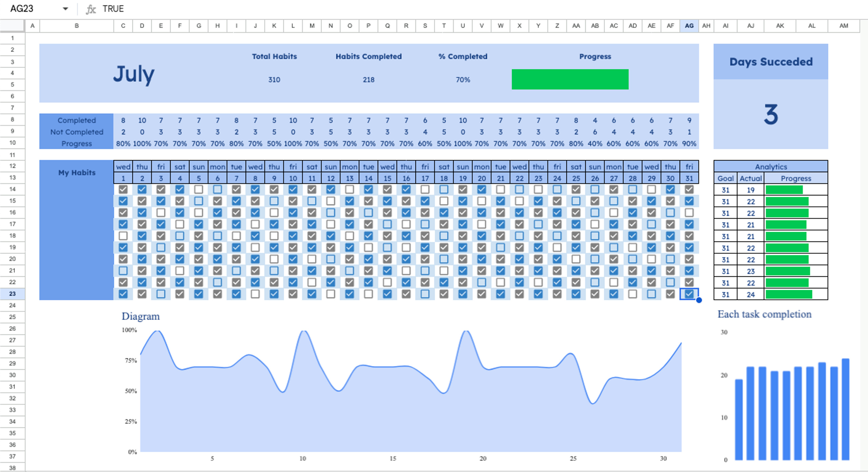This screenshot has width=868, height=472.
Task: Select the Habits Completed value 218
Action: coord(369,80)
